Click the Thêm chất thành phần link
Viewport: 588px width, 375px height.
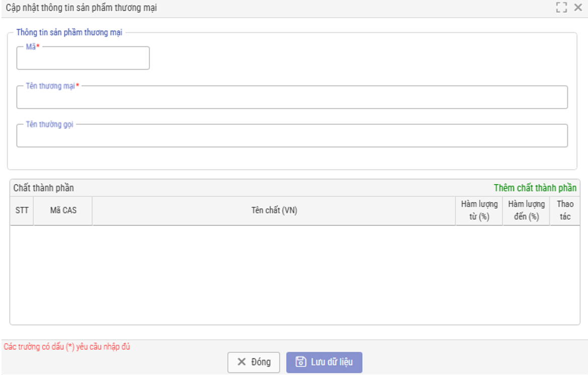(535, 188)
